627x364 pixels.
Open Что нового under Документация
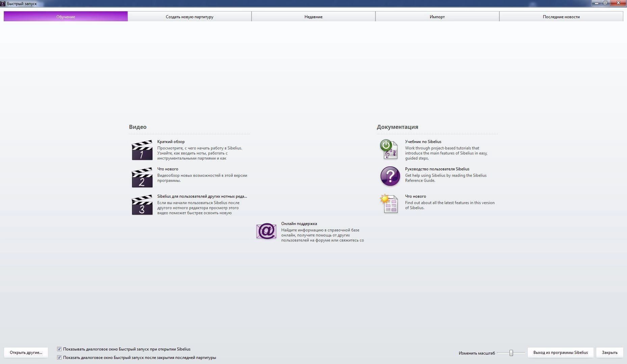point(415,196)
